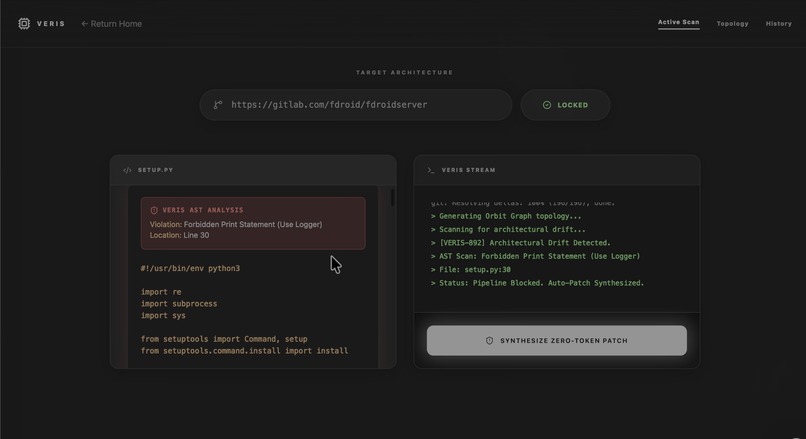Switch to the Active Scan tab

[679, 23]
